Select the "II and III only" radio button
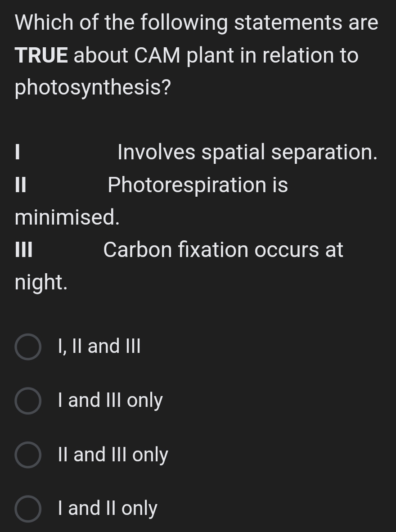The height and width of the screenshot is (532, 396). (28, 455)
